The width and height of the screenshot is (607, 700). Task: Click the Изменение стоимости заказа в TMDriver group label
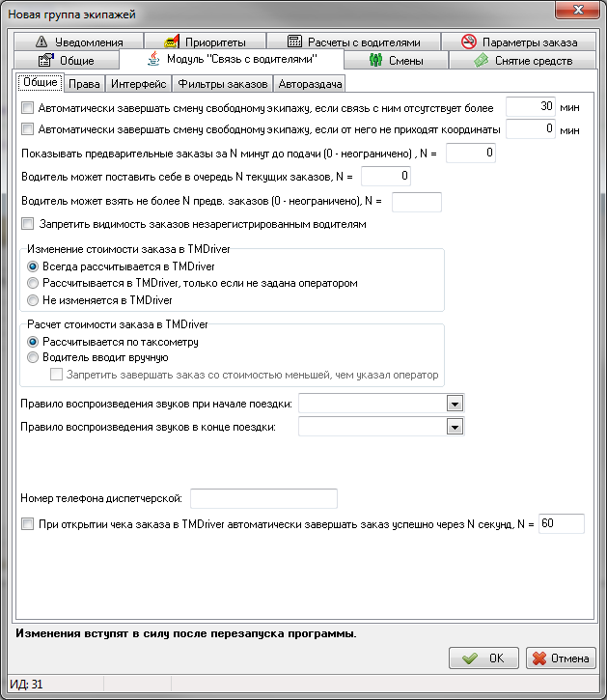pos(128,249)
